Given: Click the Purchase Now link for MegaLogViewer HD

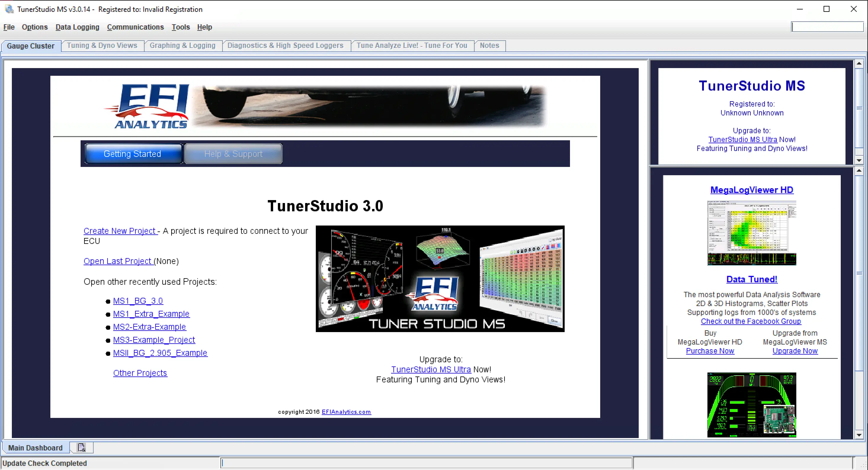Looking at the screenshot, I should [x=710, y=351].
